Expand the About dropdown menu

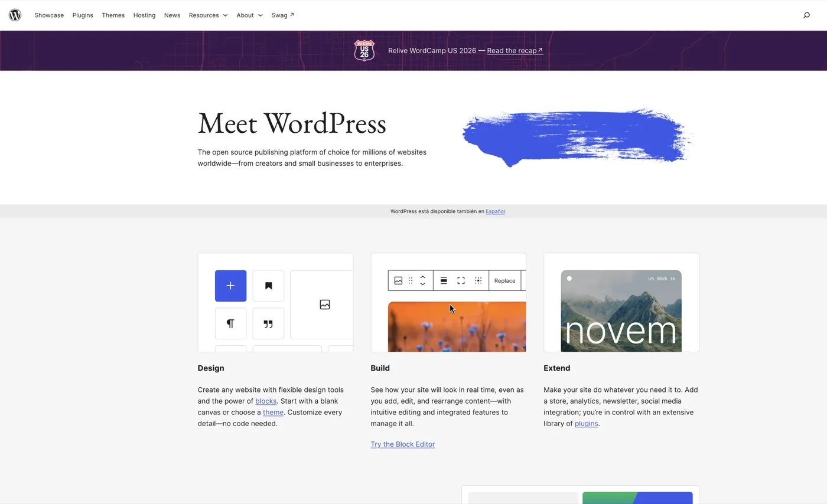(x=249, y=15)
